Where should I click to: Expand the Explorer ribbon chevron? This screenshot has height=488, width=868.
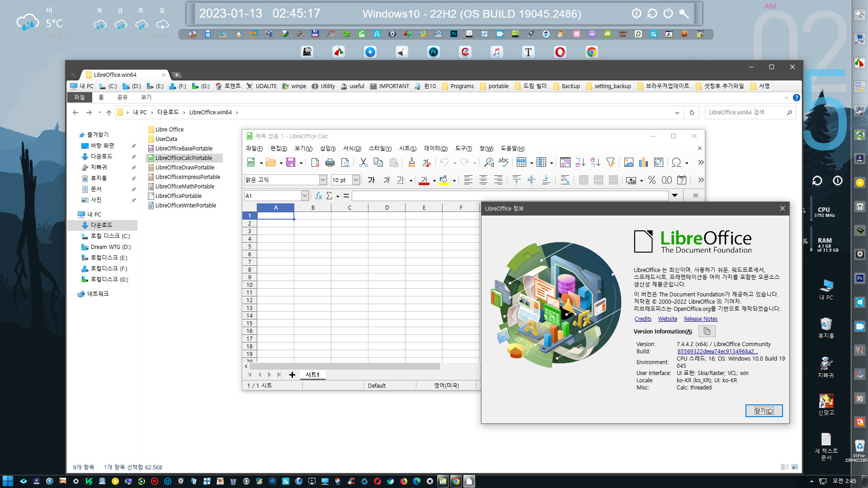tap(787, 98)
